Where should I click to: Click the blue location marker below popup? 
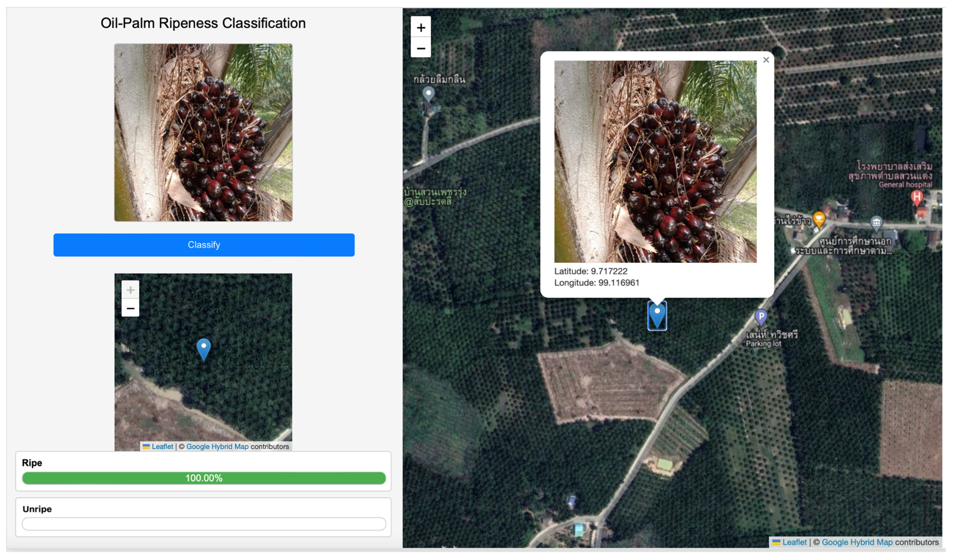tap(657, 316)
